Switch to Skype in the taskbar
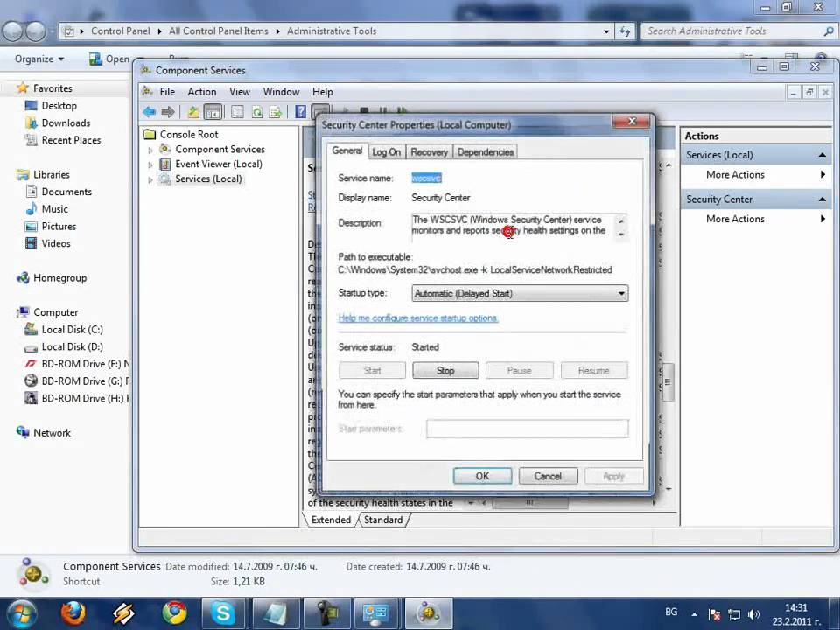The image size is (840, 630). [223, 612]
